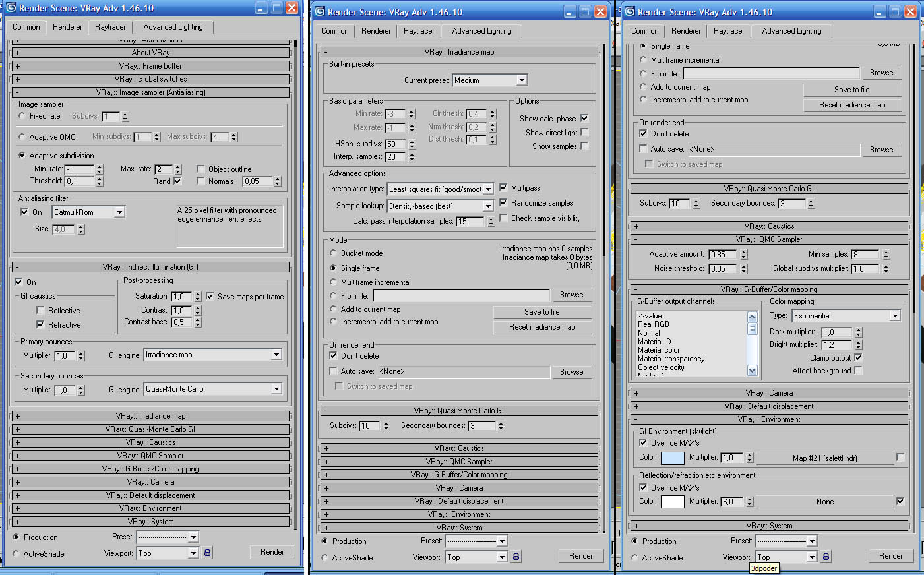Select Real RGB in G-Buffer output channels
Image resolution: width=924 pixels, height=575 pixels.
click(654, 324)
